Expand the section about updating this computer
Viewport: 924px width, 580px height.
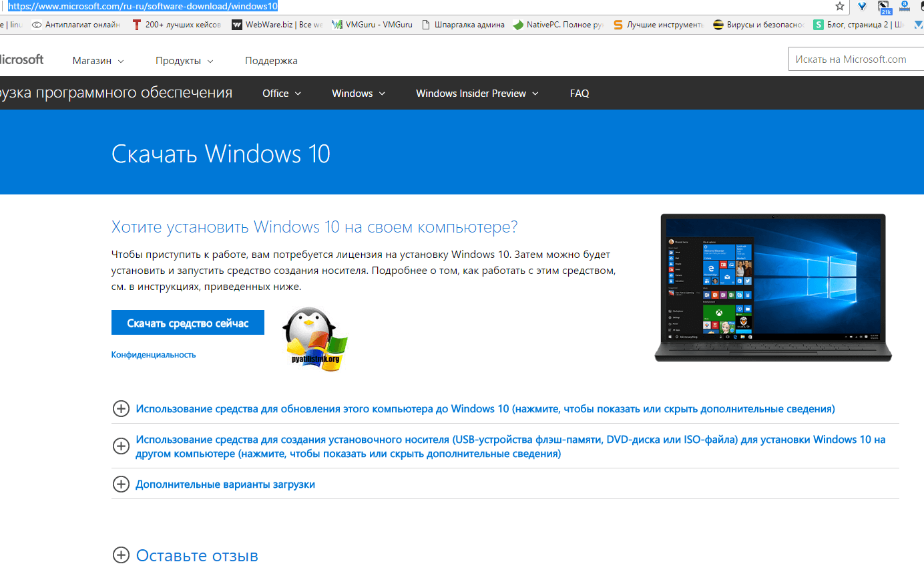coord(485,408)
